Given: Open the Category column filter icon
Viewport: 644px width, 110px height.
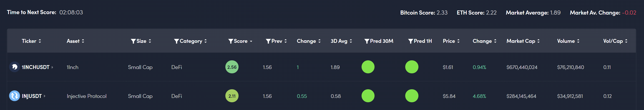Looking at the screenshot, I should click(x=176, y=41).
